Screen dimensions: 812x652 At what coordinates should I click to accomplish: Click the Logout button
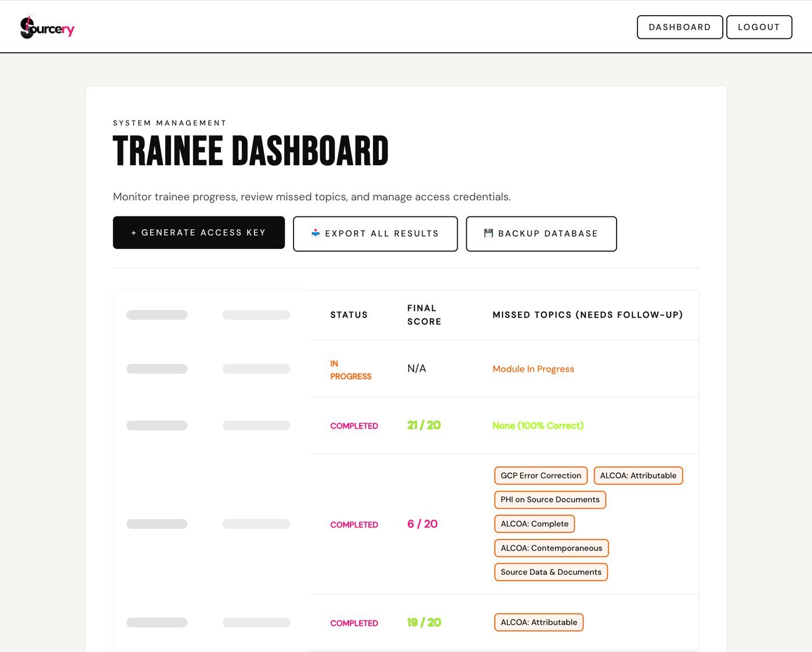(759, 27)
